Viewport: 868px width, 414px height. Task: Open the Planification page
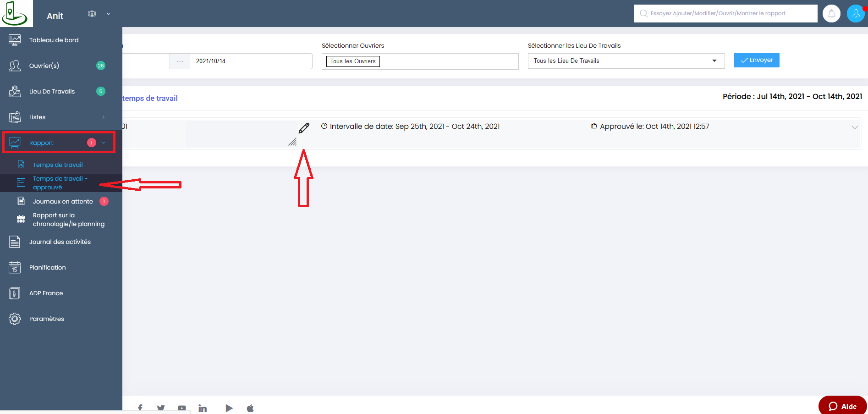(47, 268)
